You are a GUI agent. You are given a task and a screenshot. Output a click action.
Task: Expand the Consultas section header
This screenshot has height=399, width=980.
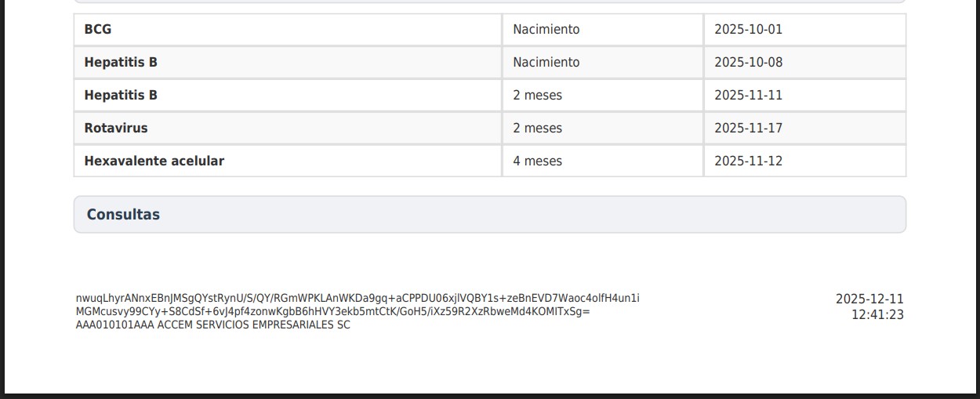click(123, 215)
